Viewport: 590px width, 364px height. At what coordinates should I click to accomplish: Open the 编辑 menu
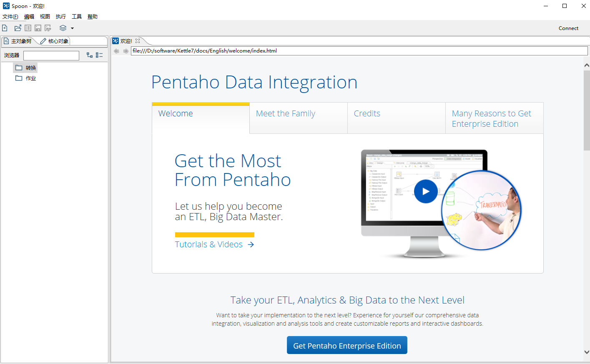[29, 17]
